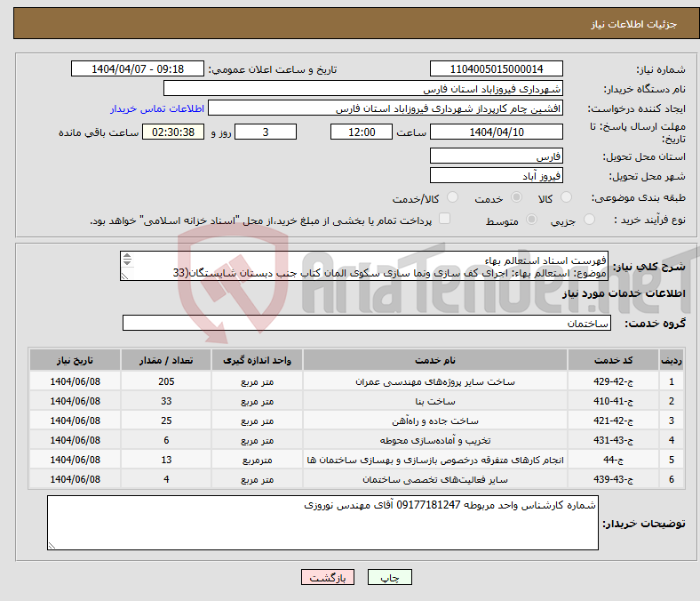
Task: Click quantity cell 205
Action: 166,381
